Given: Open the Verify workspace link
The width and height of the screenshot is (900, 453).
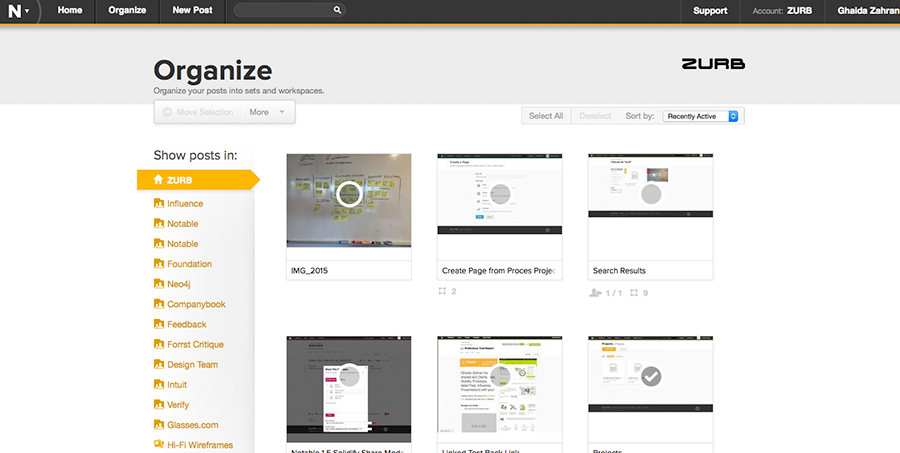Looking at the screenshot, I should [x=178, y=404].
